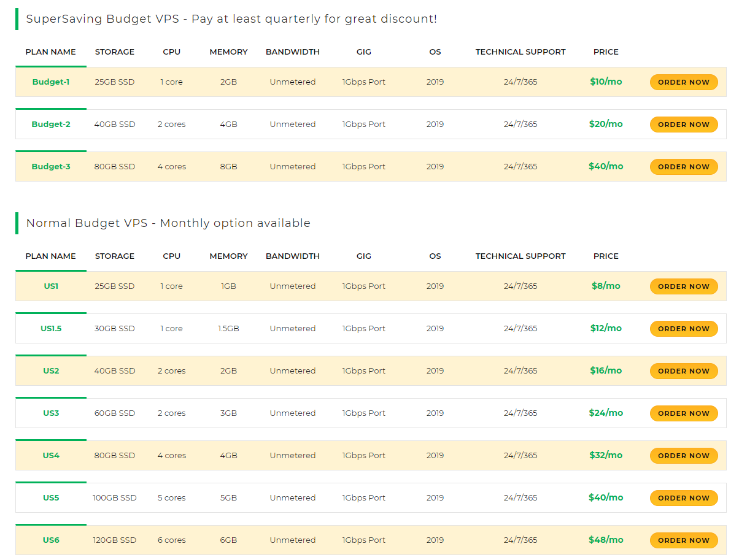The height and width of the screenshot is (560, 739).
Task: Click 120GB SSD storage in US6 row
Action: (115, 540)
